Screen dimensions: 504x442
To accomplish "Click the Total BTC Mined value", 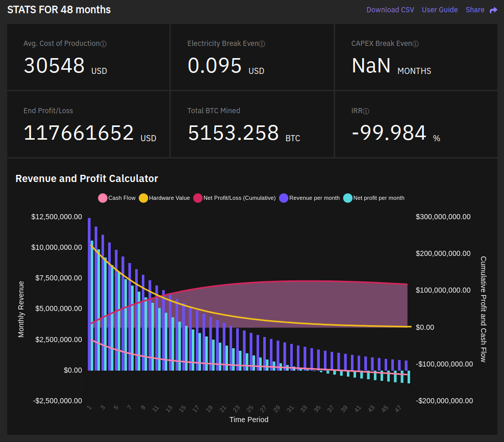I will 233,133.
